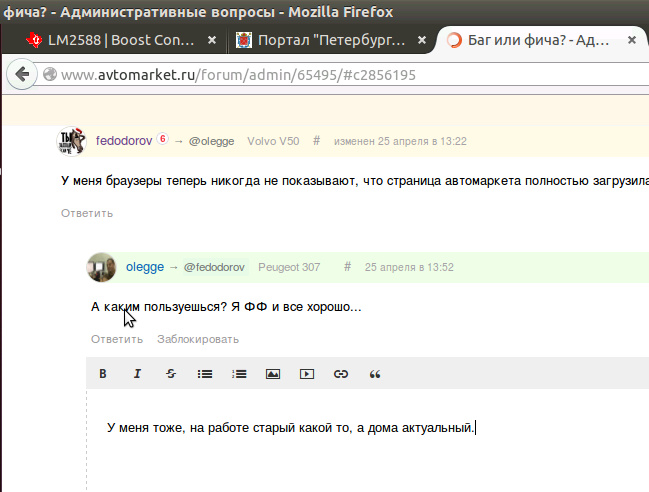The image size is (649, 492).
Task: Insert a bulleted list
Action: [205, 374]
